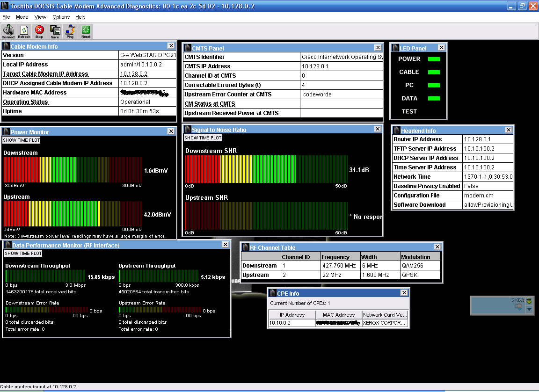The image size is (539, 392).
Task: Click the Target Cable Modem IP Address label
Action: click(45, 74)
